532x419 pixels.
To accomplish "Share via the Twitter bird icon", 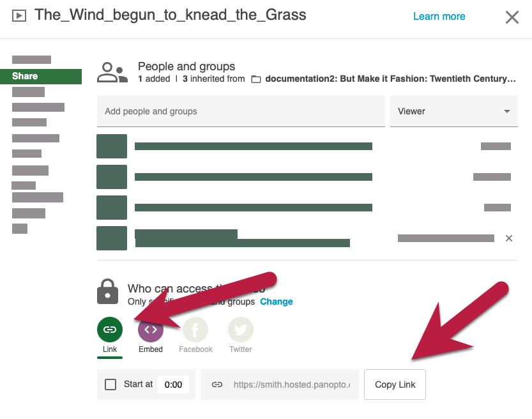I will pos(241,330).
